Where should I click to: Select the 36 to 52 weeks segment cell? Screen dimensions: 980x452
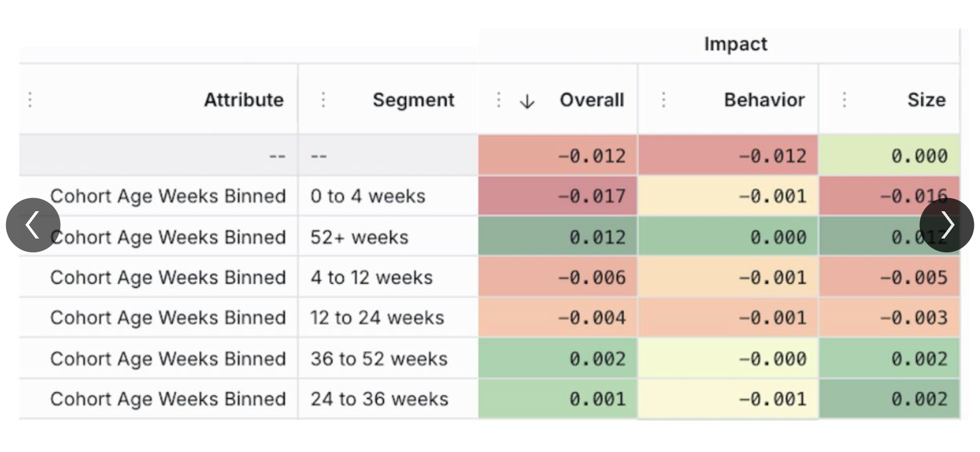coord(379,358)
